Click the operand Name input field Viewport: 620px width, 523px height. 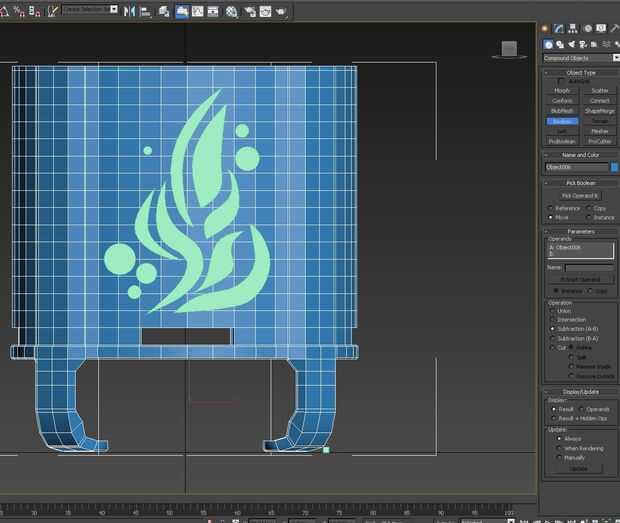[588, 267]
